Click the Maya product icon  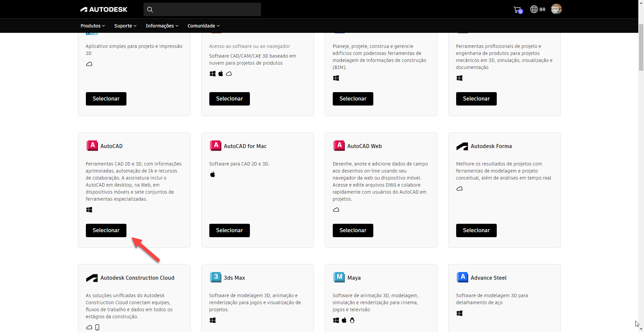click(x=339, y=277)
